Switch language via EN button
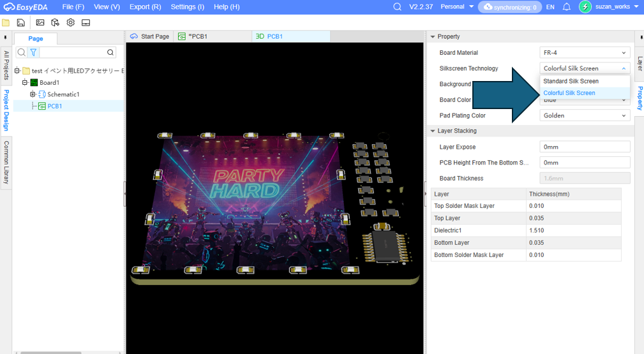644x354 pixels. coord(550,7)
